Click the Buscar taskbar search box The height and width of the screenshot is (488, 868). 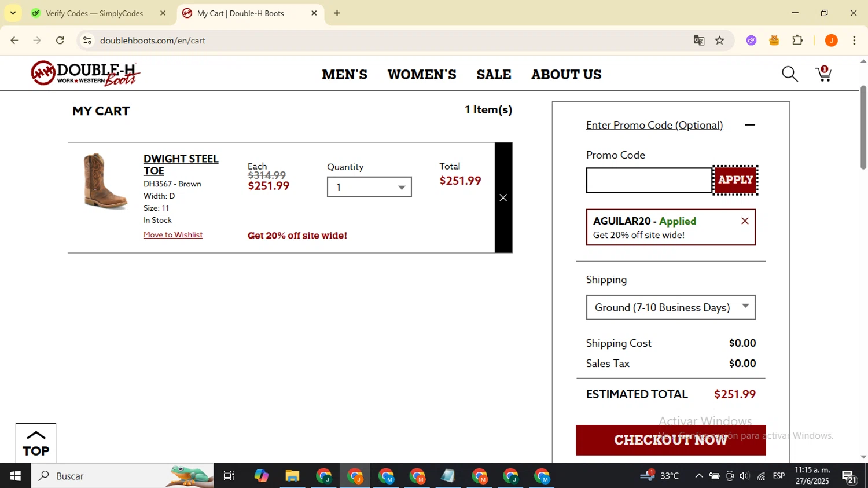click(x=122, y=476)
